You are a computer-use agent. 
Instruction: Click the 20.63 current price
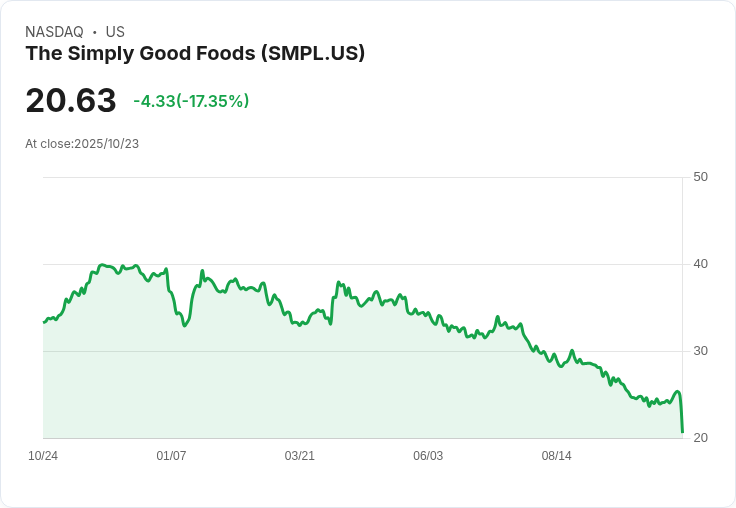tap(71, 101)
